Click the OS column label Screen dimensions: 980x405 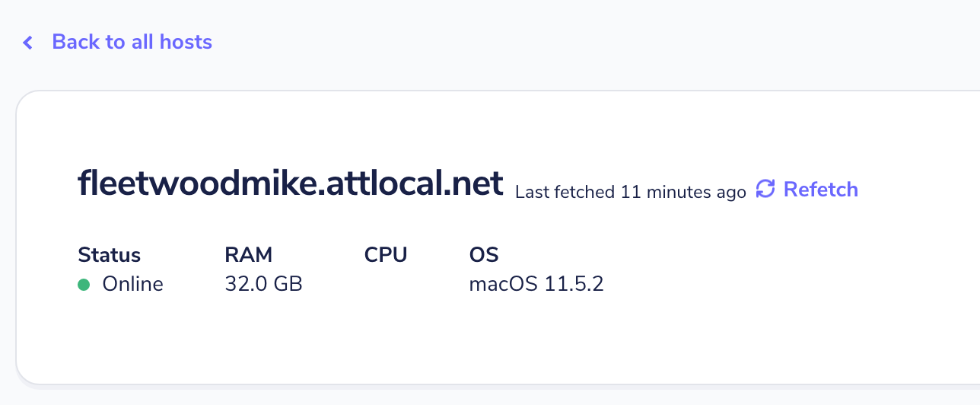pos(484,255)
